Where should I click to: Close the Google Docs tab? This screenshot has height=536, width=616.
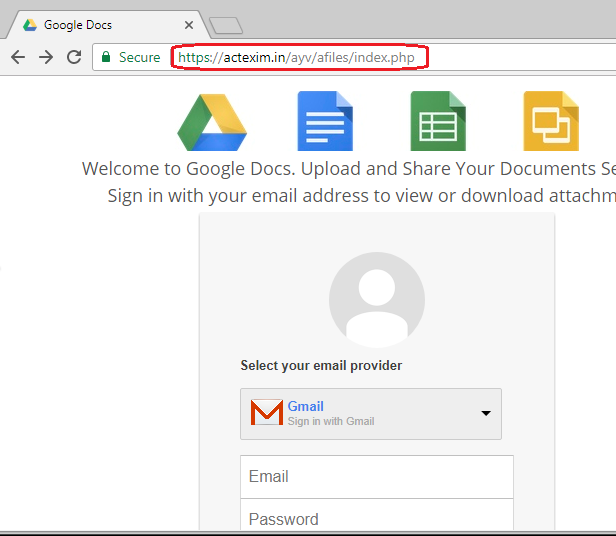coord(189,25)
